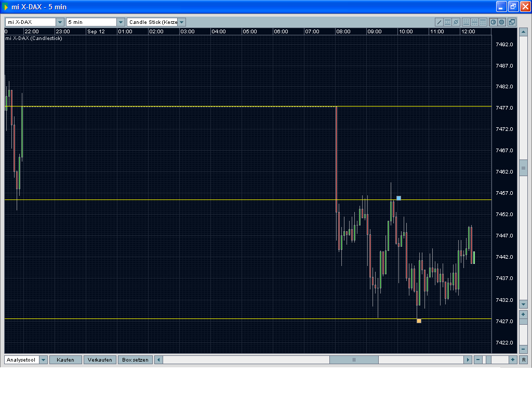Screen dimensions: 532x399
Task: Click the 22:00 time axis label
Action: coord(32,32)
